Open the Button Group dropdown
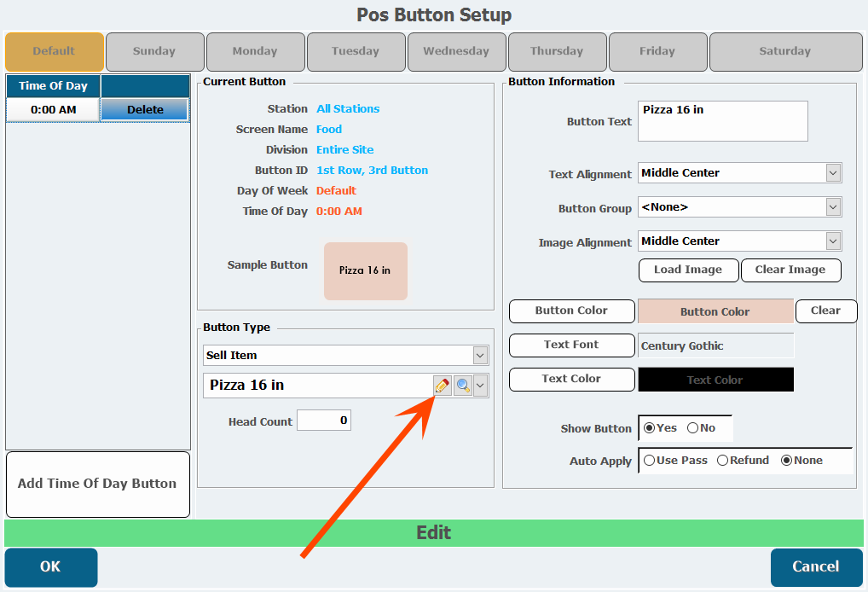 pos(833,207)
